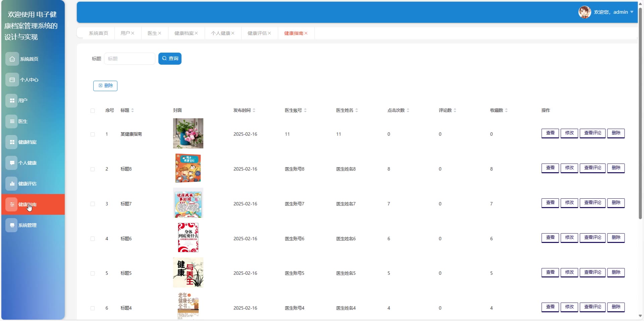Sort table by 医生姓名 column
This screenshot has height=321, width=644.
pos(357,110)
